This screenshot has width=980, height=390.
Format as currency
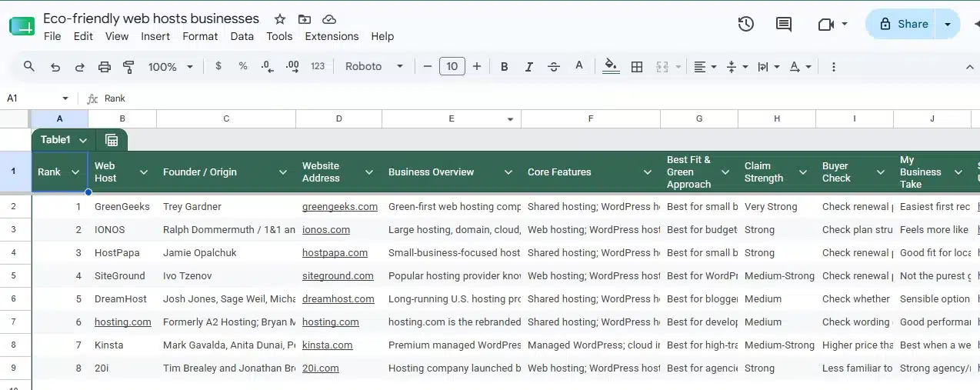(x=218, y=67)
